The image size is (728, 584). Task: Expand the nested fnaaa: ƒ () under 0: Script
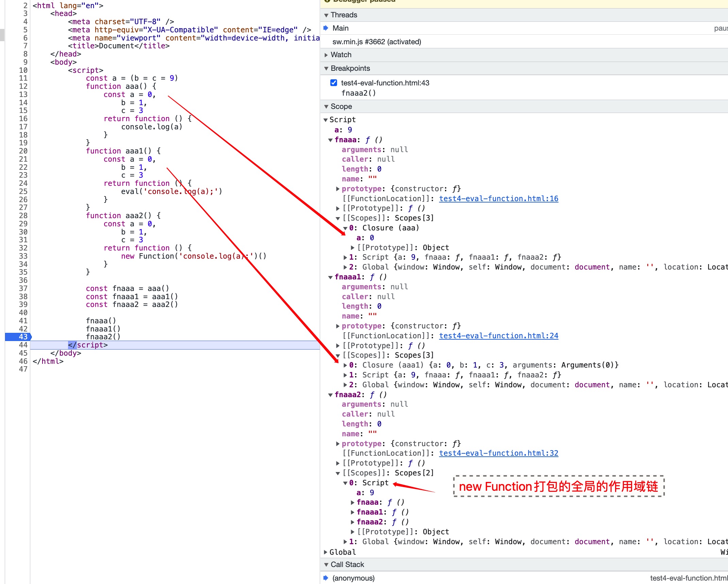point(353,502)
